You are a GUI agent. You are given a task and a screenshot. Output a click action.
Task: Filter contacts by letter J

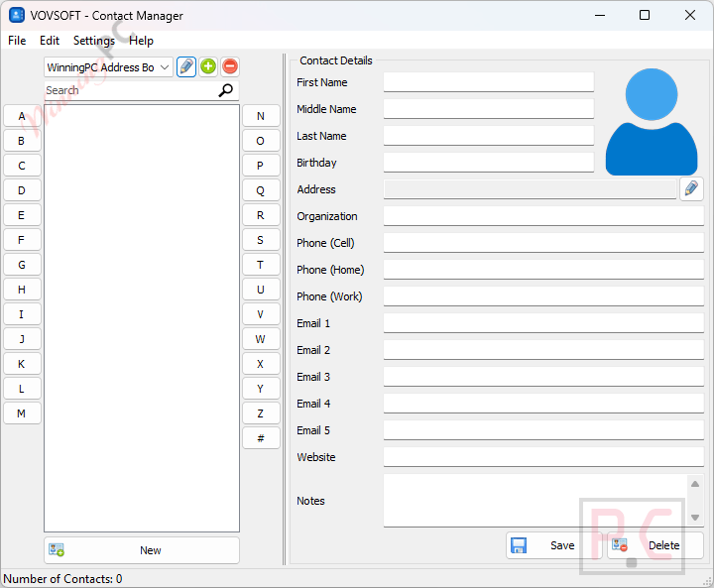(x=22, y=339)
